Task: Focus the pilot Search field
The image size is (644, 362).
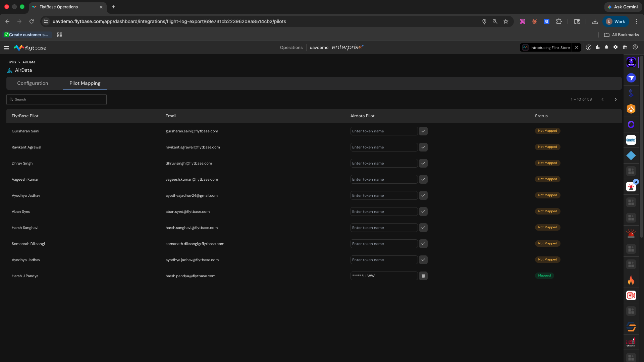Action: (x=56, y=100)
